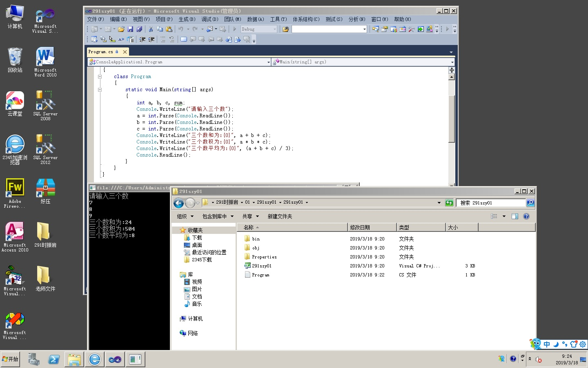The height and width of the screenshot is (368, 588).
Task: Collapse the Main method code outline
Action: 100,90
